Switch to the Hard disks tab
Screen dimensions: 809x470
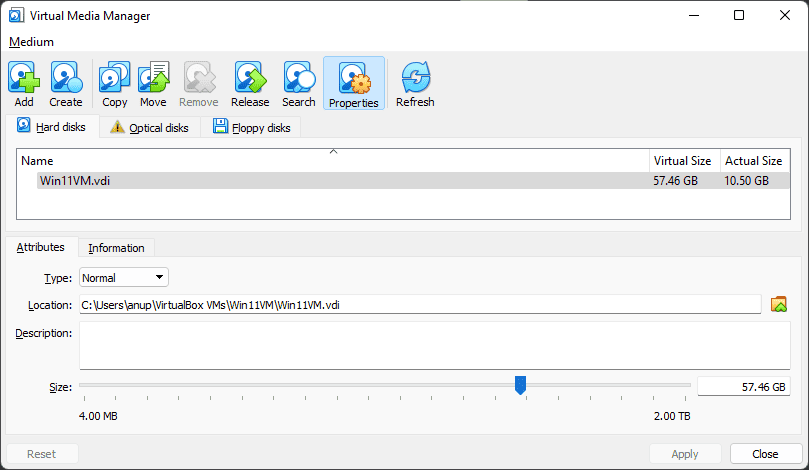tap(52, 126)
